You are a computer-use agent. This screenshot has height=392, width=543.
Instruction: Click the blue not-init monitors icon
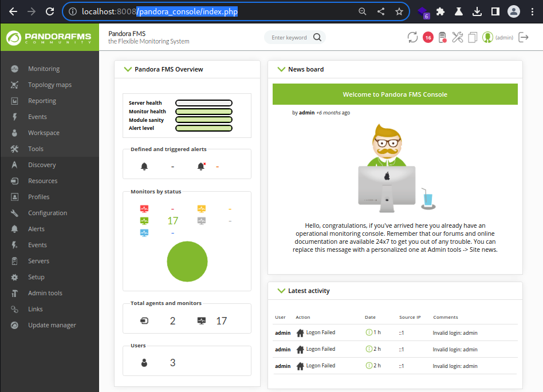(144, 233)
